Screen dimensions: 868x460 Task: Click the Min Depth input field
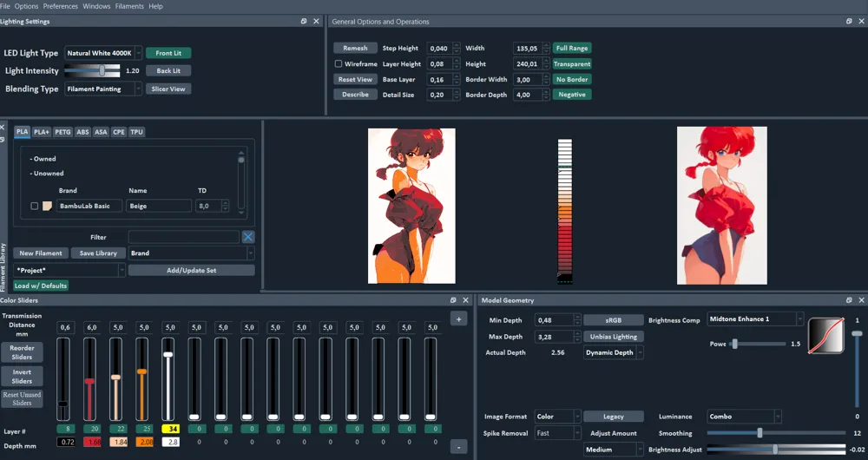point(554,320)
